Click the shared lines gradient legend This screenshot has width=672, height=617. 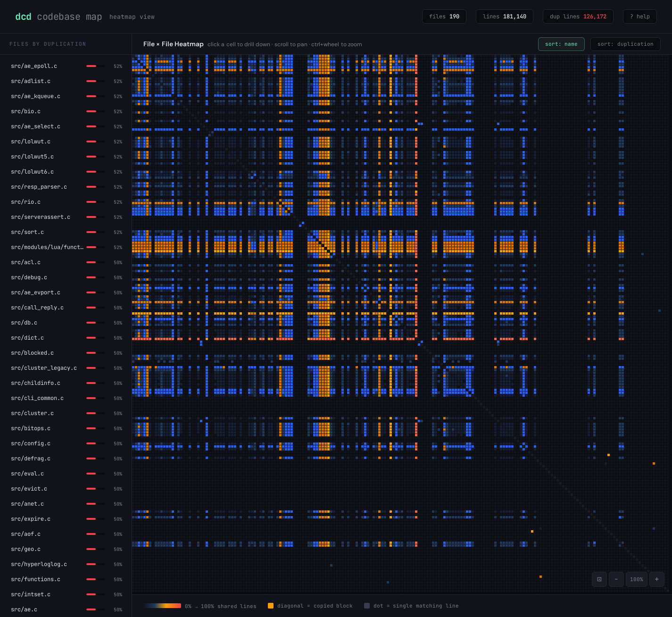(162, 606)
